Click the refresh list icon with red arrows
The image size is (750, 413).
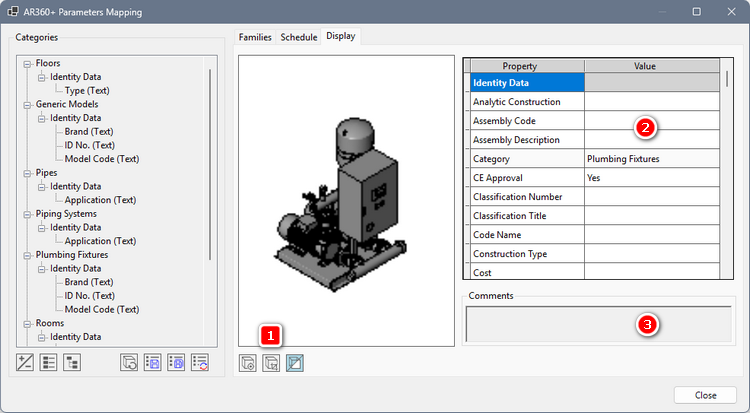pos(200,362)
